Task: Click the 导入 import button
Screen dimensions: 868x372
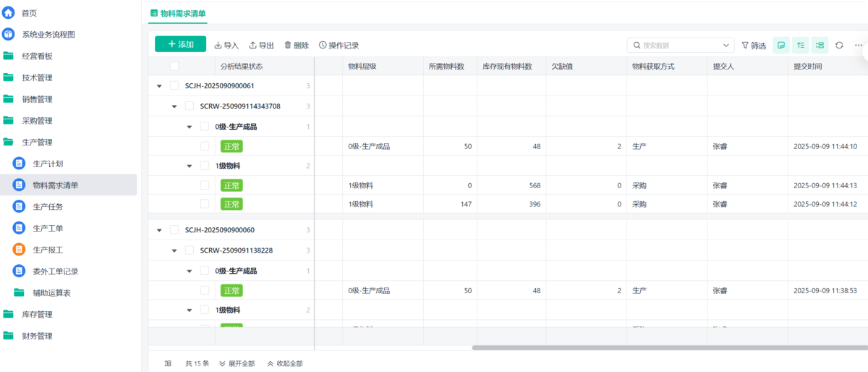Action: tap(226, 45)
